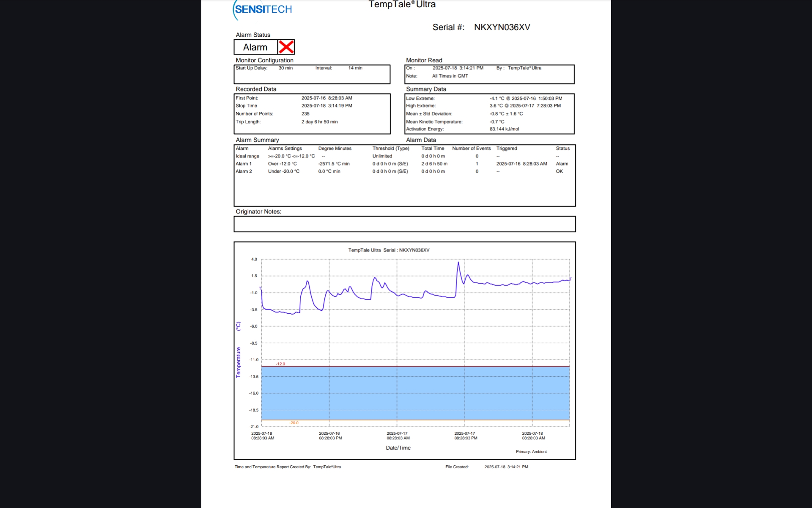Click the vertical Temperature axis label

pos(238,362)
